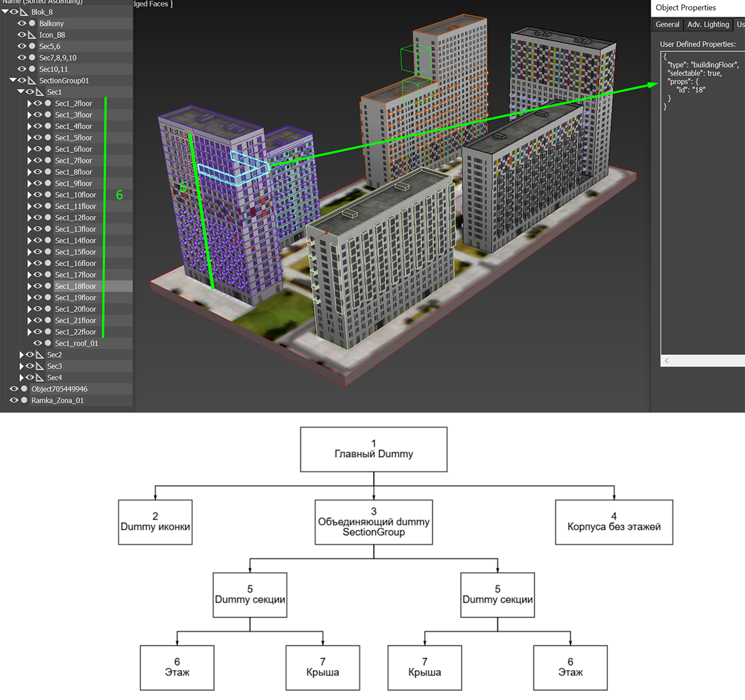
Task: Click the Sec1_5floor geometry dot icon
Action: pyautogui.click(x=48, y=138)
